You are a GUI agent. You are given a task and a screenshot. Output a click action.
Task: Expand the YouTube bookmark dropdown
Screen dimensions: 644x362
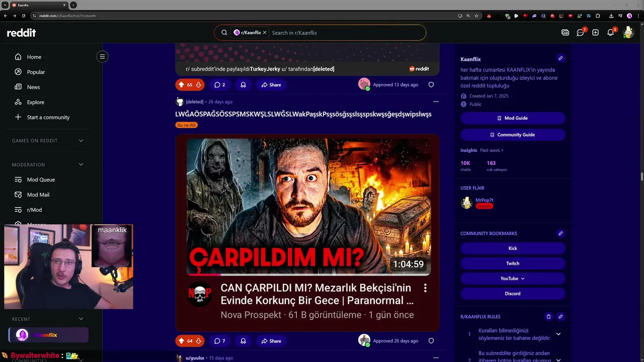click(x=513, y=279)
